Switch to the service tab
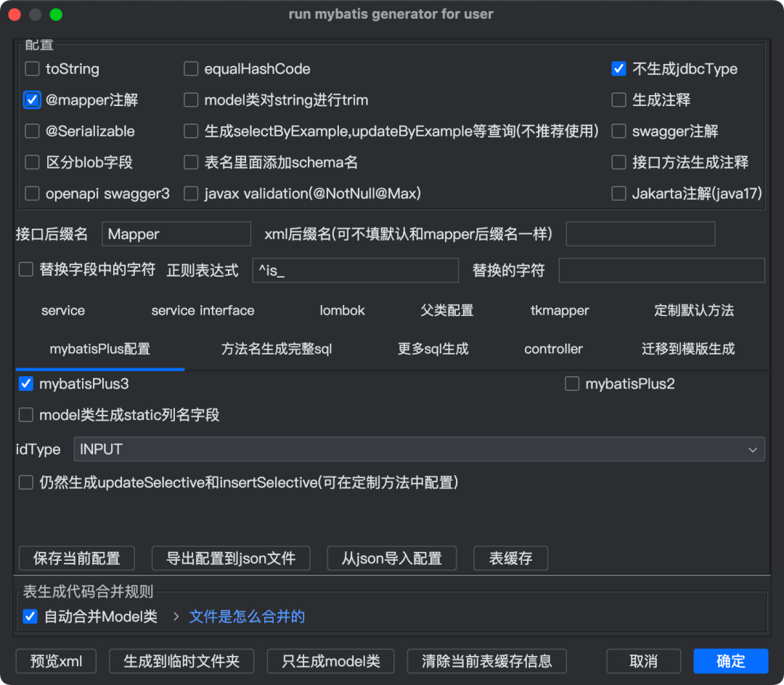The width and height of the screenshot is (784, 685). 63,310
